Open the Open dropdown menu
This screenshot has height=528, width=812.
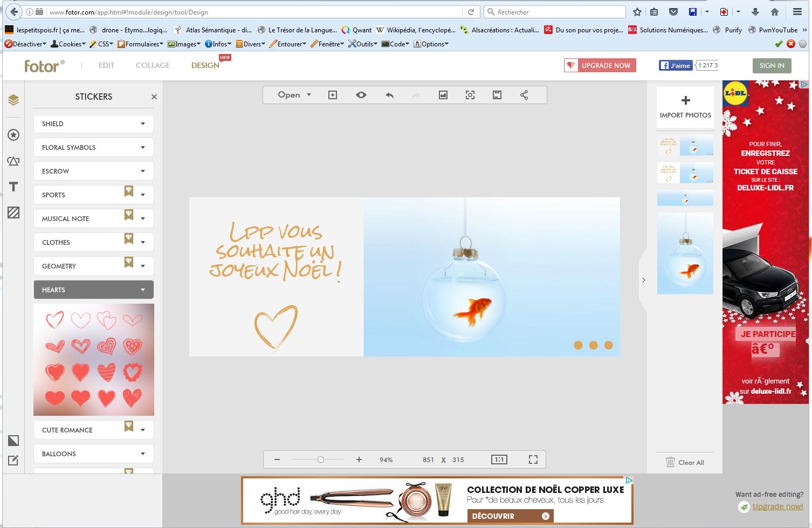(x=294, y=95)
